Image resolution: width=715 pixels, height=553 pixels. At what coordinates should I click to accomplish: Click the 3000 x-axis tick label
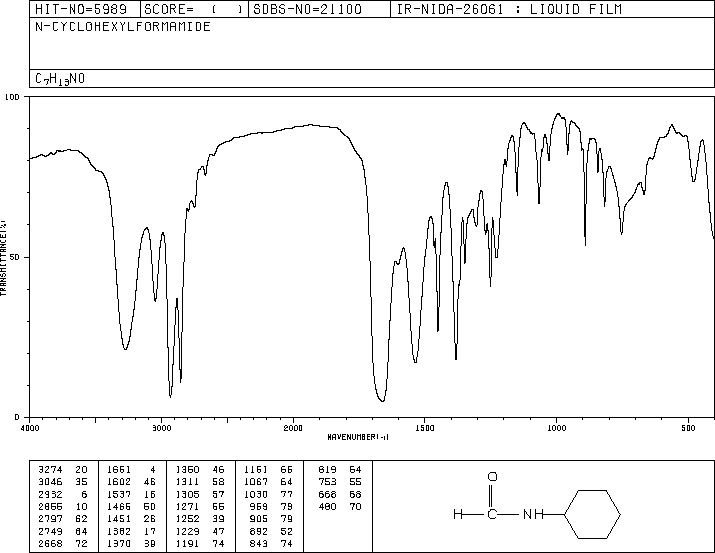point(161,428)
